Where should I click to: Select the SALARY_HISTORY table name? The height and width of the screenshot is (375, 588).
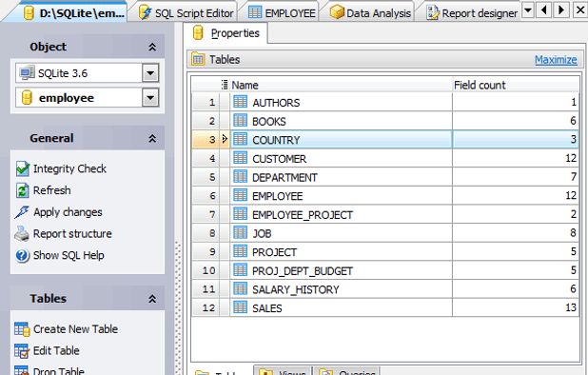296,290
